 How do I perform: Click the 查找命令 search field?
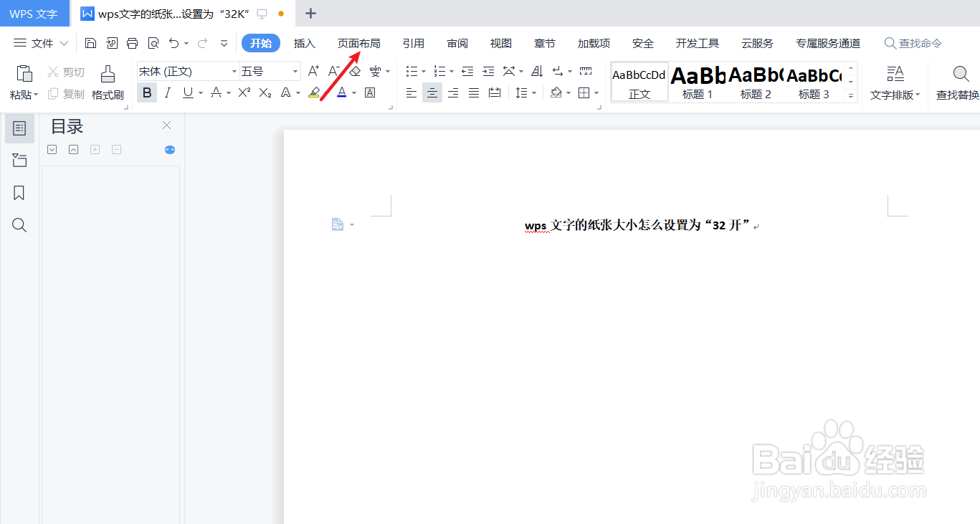tap(913, 43)
